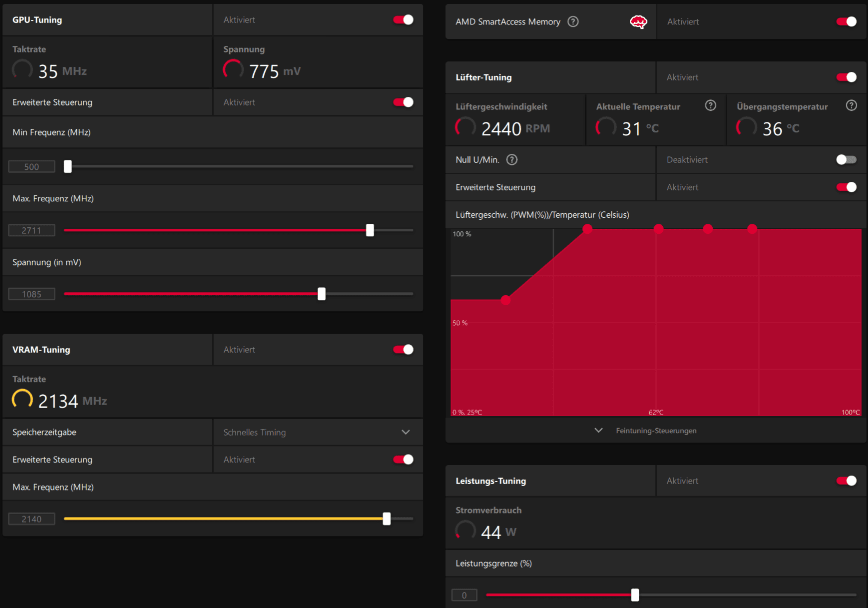Click the GPU-Tuning heading
This screenshot has height=608, width=868.
click(x=37, y=20)
